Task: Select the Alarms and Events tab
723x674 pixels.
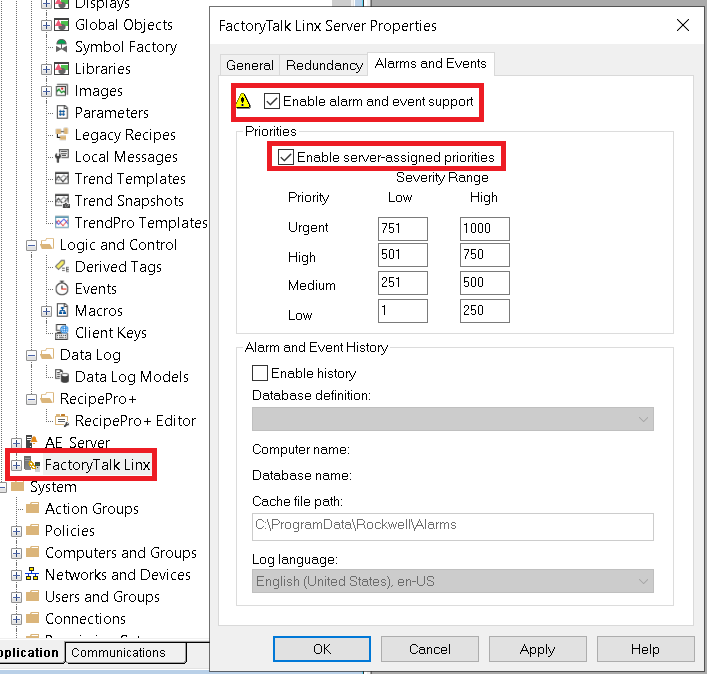Action: (431, 64)
